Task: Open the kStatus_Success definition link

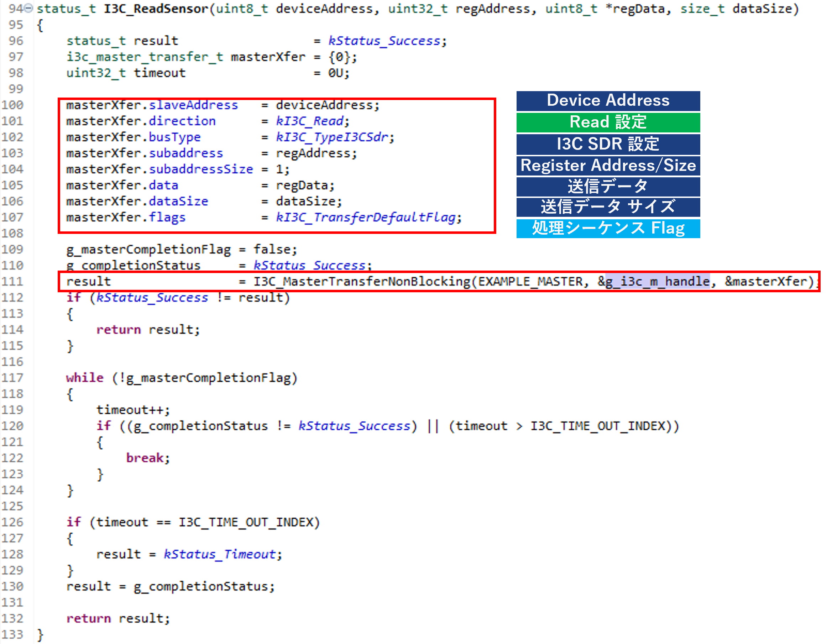Action: pyautogui.click(x=386, y=41)
